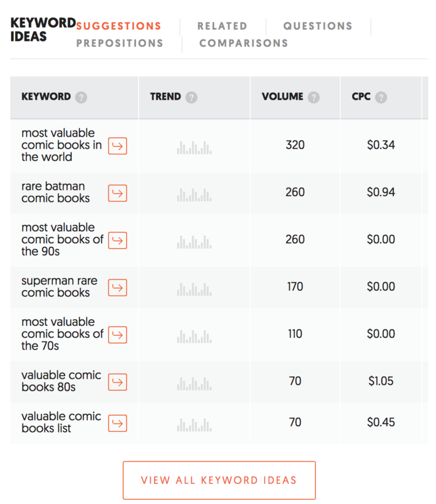436x504 pixels.
Task: Click arrow icon beside 'valuable comic books list'
Action: (x=117, y=423)
